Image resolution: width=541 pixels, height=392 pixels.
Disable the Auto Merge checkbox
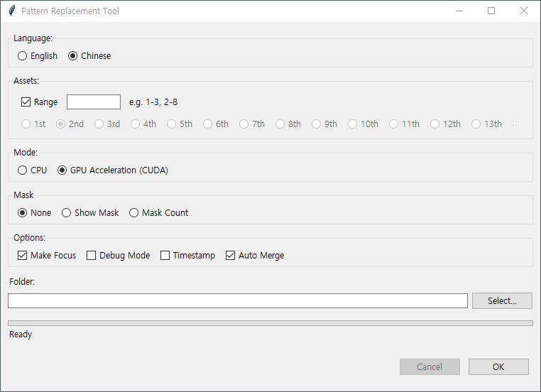pos(230,256)
